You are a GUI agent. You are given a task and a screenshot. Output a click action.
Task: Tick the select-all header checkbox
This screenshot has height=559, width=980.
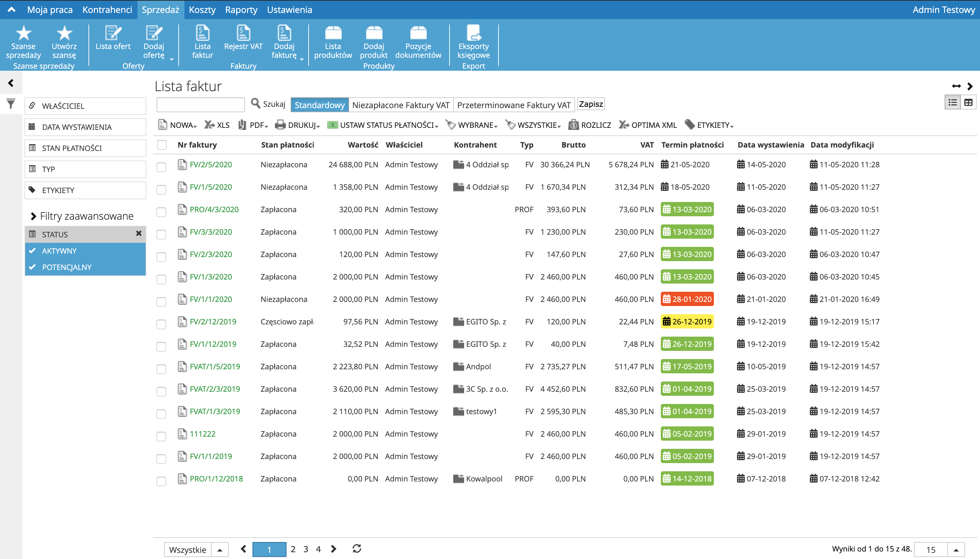(x=162, y=145)
